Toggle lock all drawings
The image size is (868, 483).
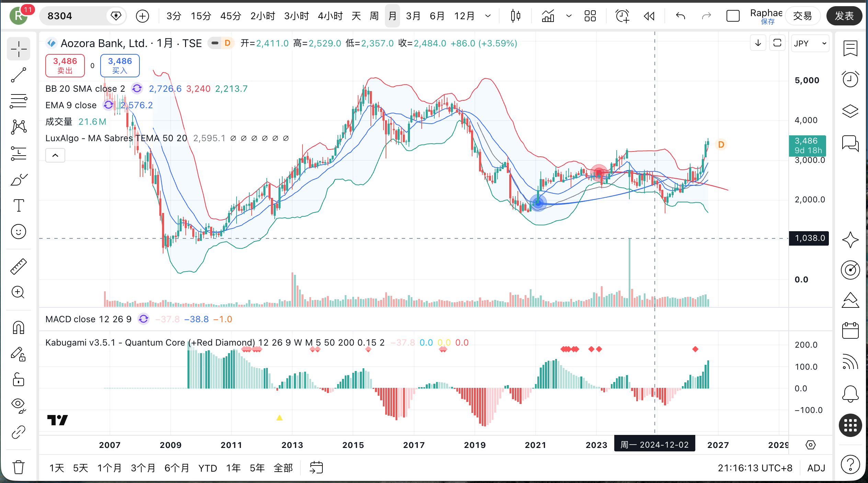(x=19, y=380)
